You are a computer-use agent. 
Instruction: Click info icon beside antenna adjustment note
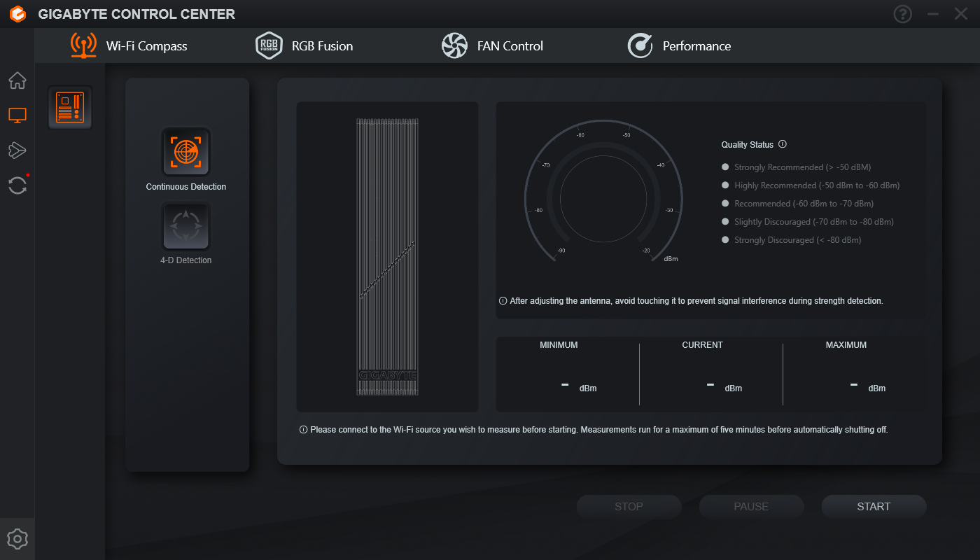coord(503,301)
